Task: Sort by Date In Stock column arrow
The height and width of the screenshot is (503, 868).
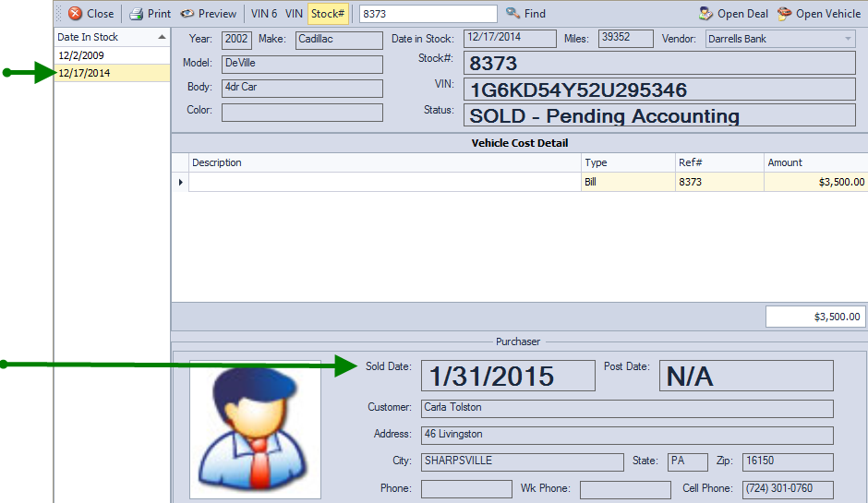Action: click(x=162, y=37)
